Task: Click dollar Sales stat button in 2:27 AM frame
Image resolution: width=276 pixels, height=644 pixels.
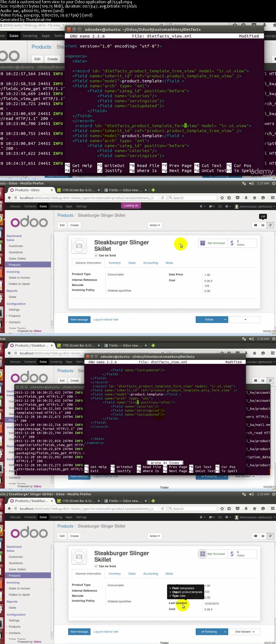Action: pos(242,243)
